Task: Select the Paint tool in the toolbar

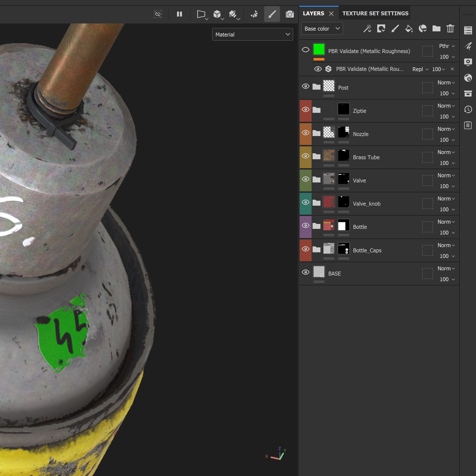Action: 272,14
